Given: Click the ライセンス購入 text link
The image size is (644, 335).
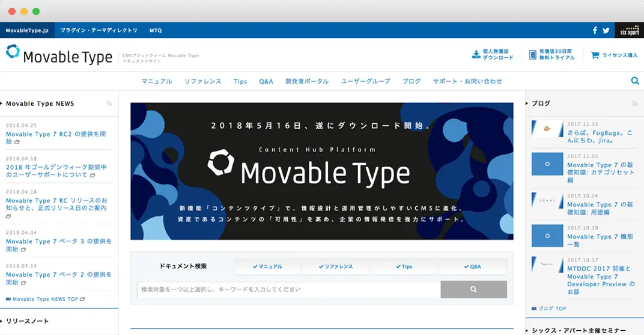Looking at the screenshot, I should [x=620, y=55].
